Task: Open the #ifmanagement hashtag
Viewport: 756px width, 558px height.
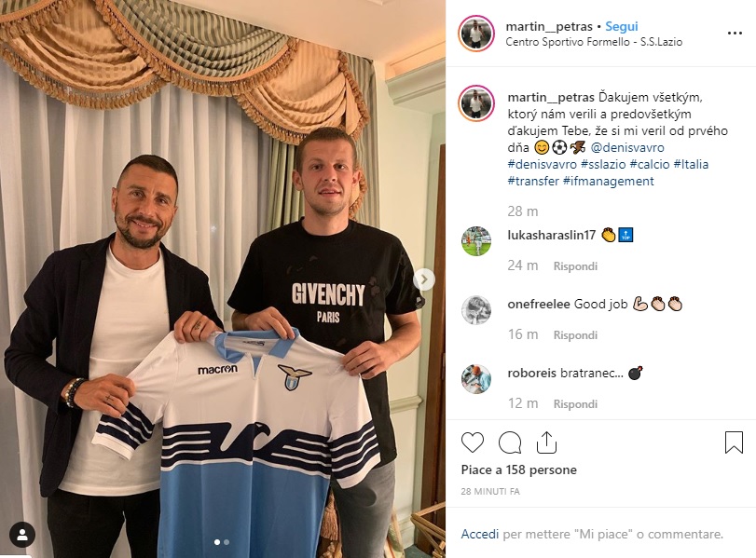Action: [x=609, y=181]
